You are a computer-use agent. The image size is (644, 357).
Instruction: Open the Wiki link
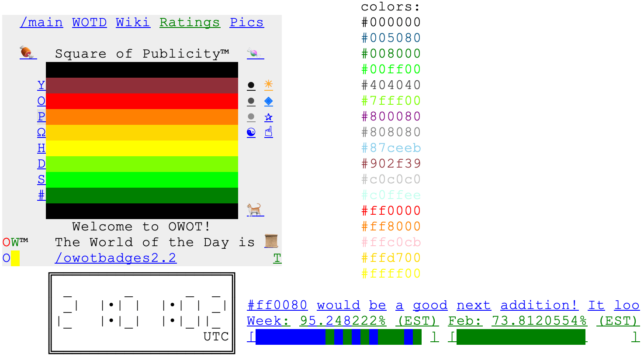[x=133, y=22]
